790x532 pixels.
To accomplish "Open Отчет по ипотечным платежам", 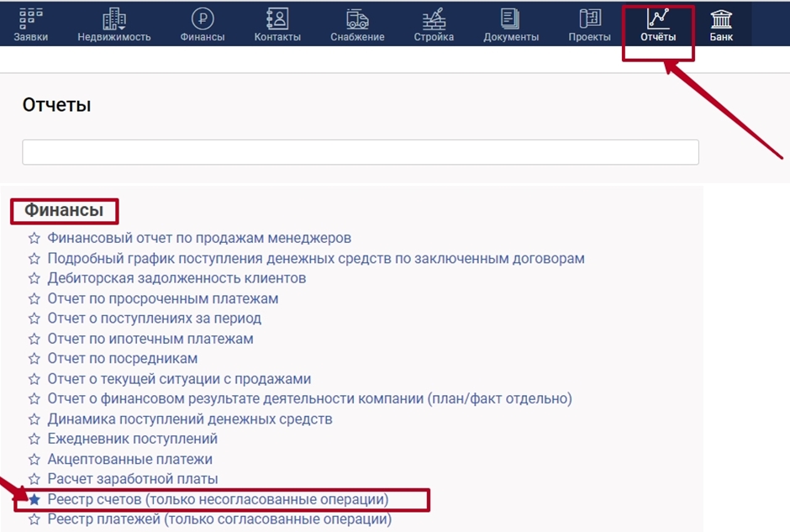I will (x=150, y=339).
